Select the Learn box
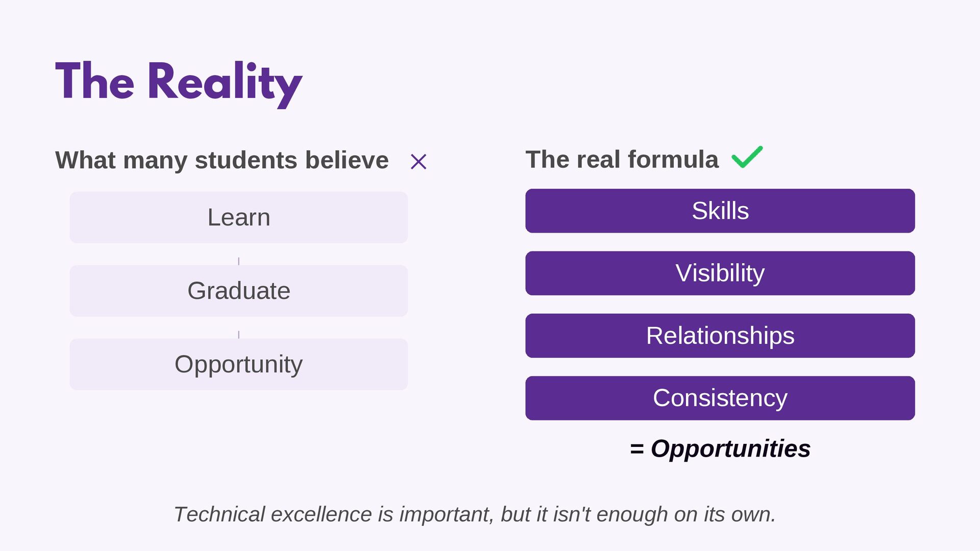The image size is (980, 551). (238, 217)
